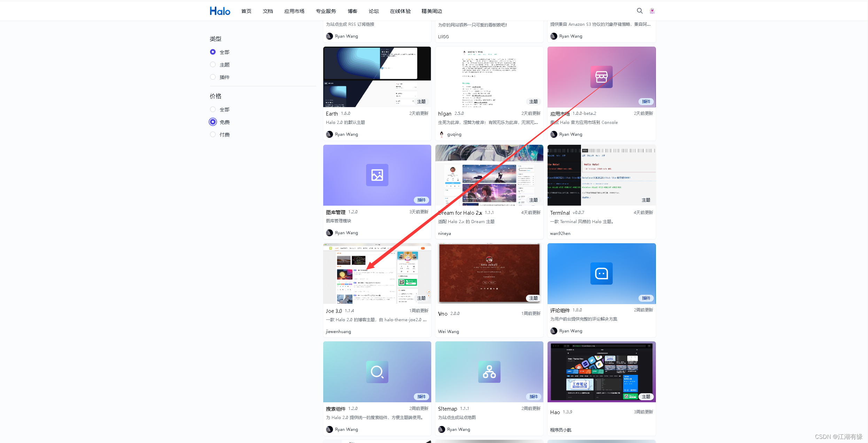868x443 pixels.
Task: Open Earth theme preview thumbnail
Action: tap(377, 77)
